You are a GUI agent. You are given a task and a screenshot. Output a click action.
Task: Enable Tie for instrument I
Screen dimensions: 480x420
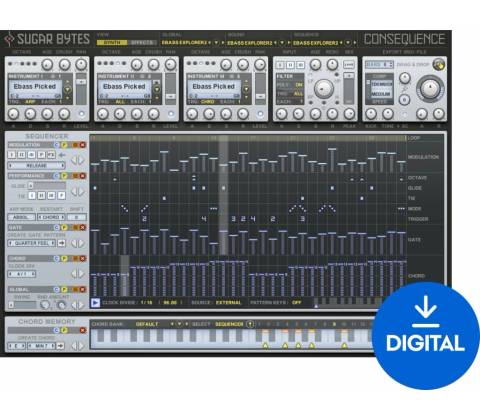point(32,196)
